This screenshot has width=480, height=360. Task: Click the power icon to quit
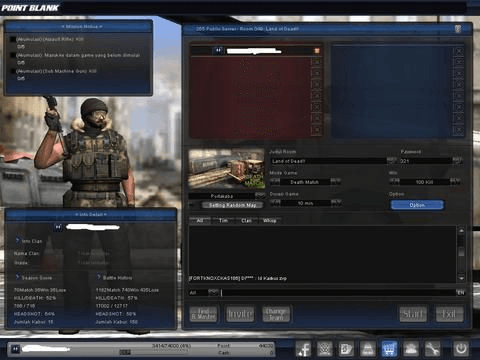[x=461, y=349]
